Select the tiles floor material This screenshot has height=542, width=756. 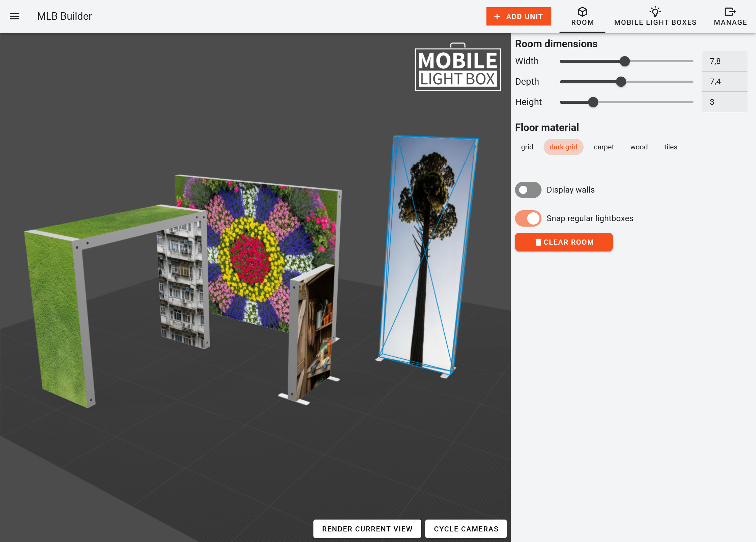(670, 147)
